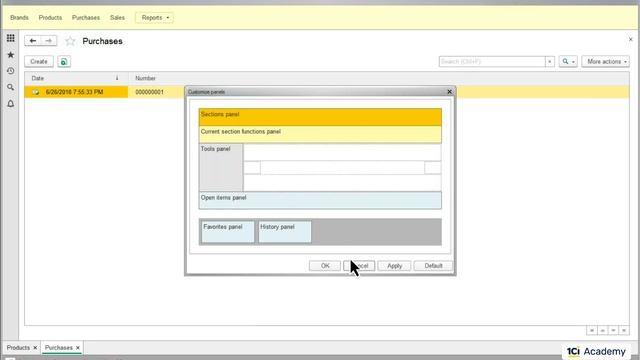Image resolution: width=640 pixels, height=360 pixels.
Task: Open History clock icon in sidebar
Action: pyautogui.click(x=11, y=71)
